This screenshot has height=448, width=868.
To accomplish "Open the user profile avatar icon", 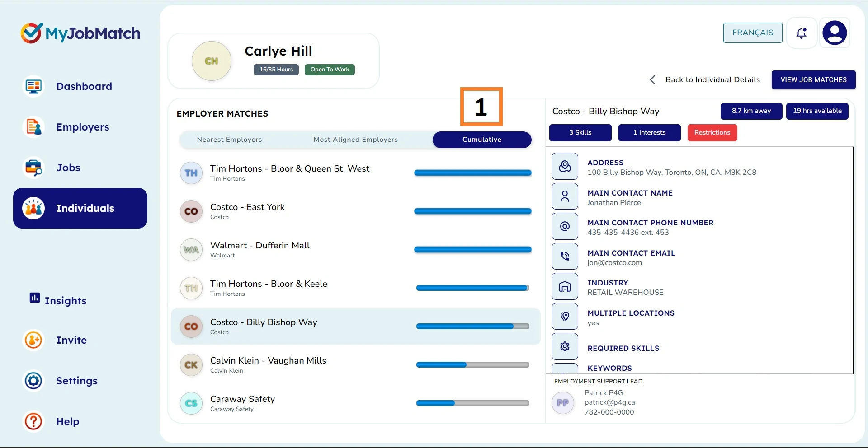I will coord(835,33).
